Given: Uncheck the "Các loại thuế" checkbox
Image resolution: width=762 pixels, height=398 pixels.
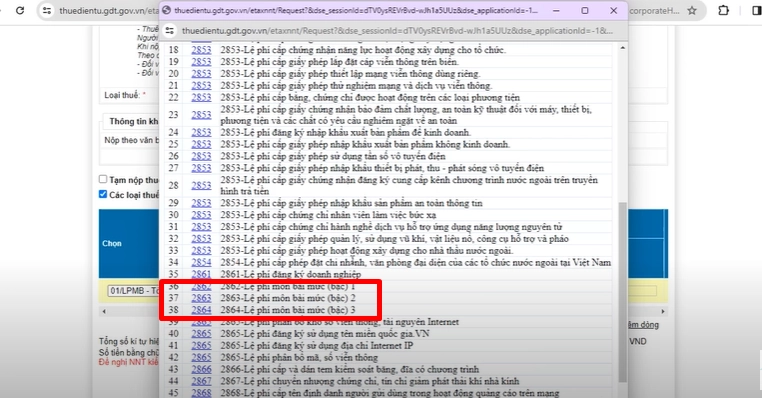Looking at the screenshot, I should [x=103, y=194].
